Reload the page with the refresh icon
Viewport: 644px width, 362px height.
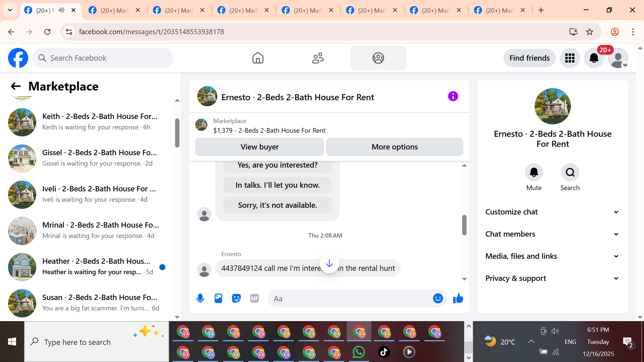(47, 32)
